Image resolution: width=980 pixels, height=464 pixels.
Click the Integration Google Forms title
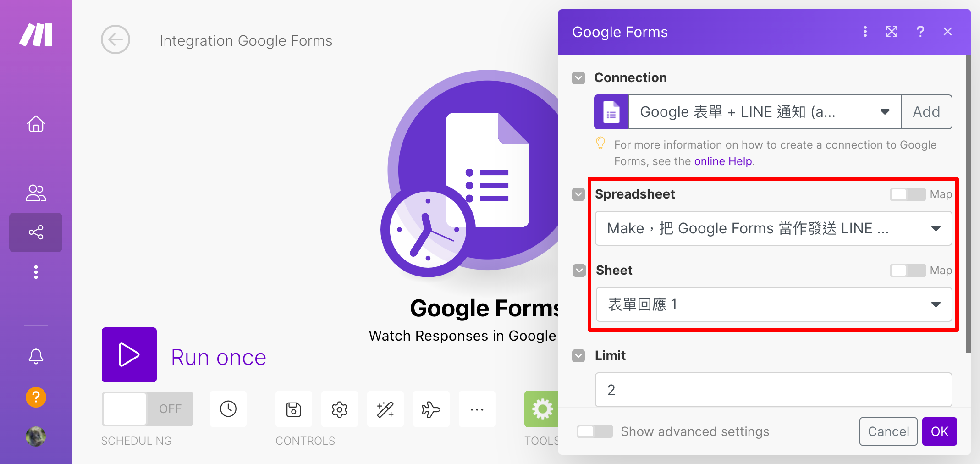click(x=246, y=41)
